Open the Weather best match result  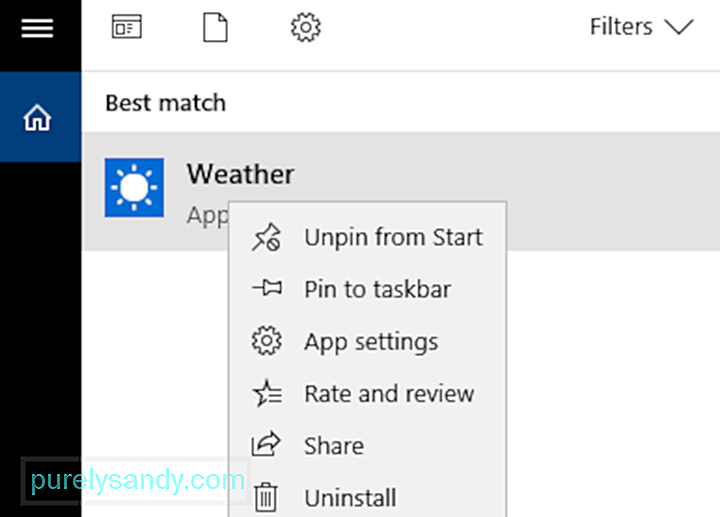[402, 191]
